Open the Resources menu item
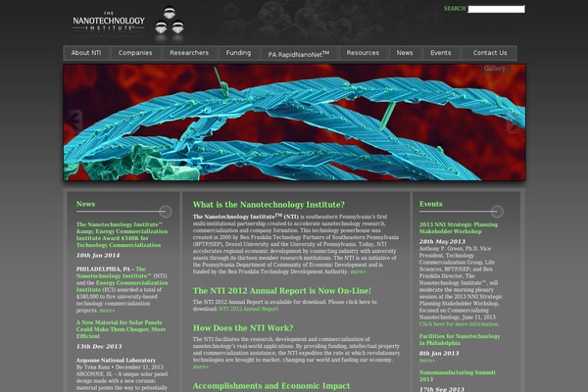This screenshot has height=392, width=588. [363, 53]
